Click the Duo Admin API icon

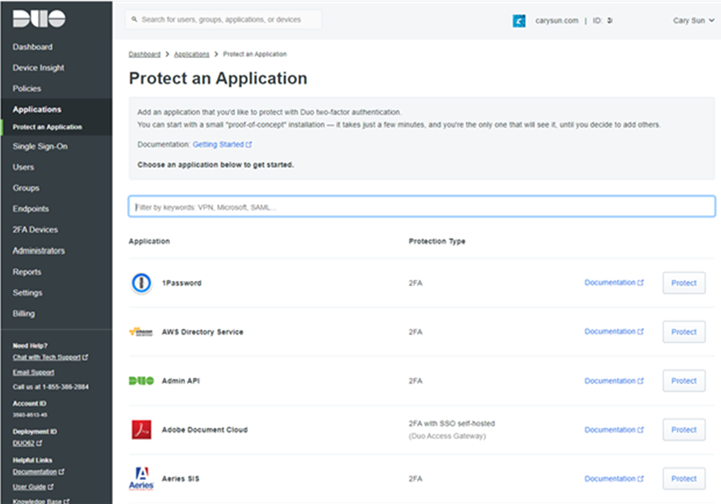tap(141, 381)
